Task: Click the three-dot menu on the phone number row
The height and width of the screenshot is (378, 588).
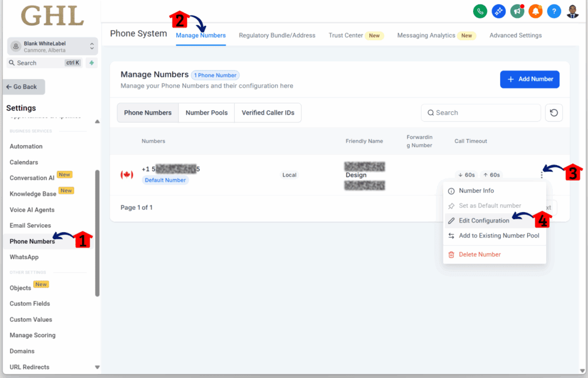Action: [541, 175]
